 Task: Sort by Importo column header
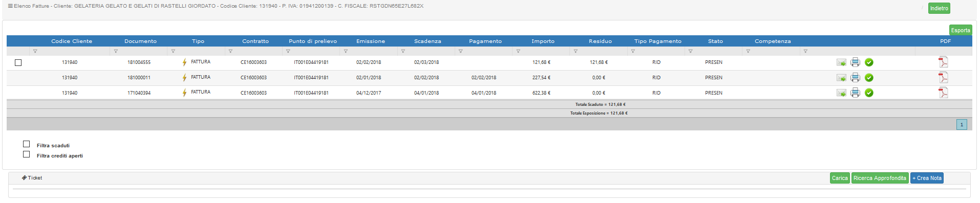point(543,41)
